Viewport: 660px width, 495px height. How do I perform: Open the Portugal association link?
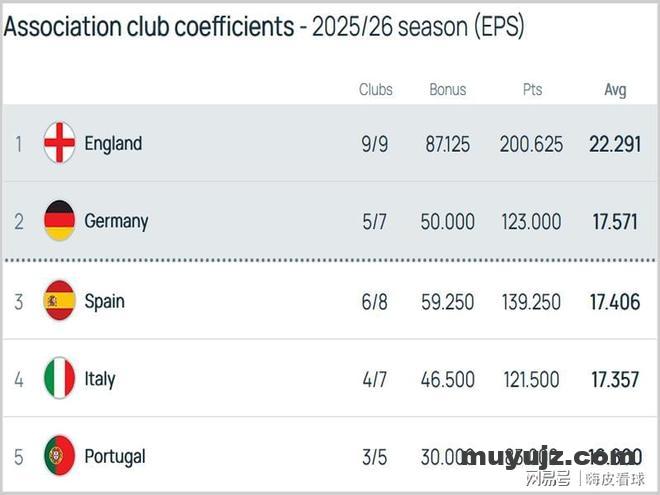115,456
